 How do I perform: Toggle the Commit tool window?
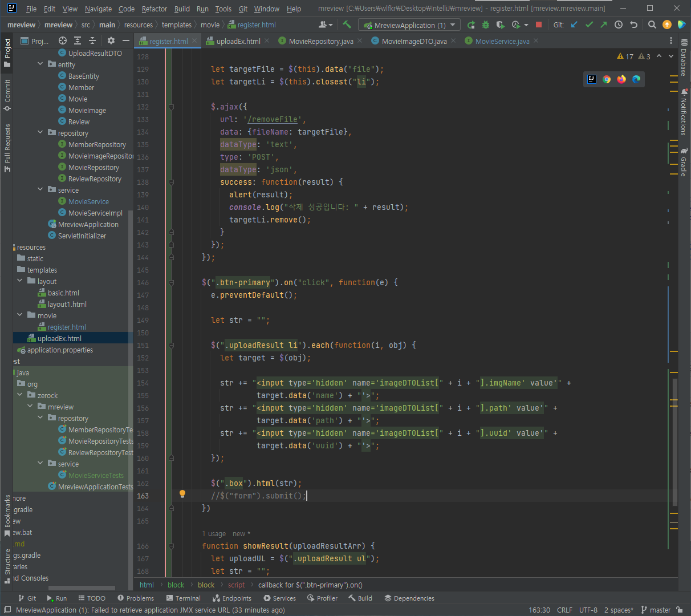point(7,95)
